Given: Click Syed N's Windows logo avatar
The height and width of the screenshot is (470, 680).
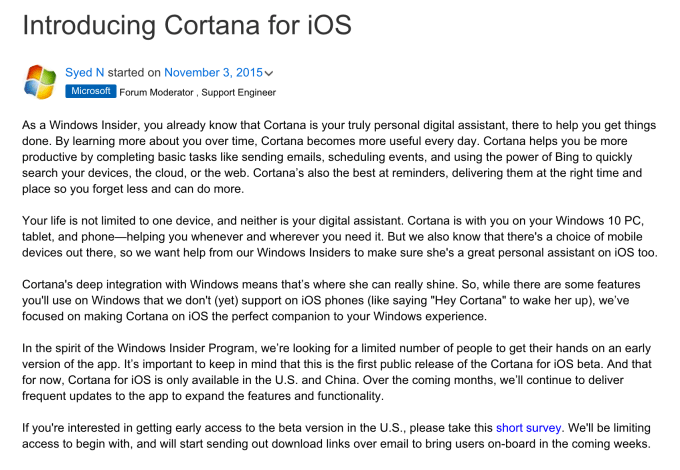Looking at the screenshot, I should 41,83.
